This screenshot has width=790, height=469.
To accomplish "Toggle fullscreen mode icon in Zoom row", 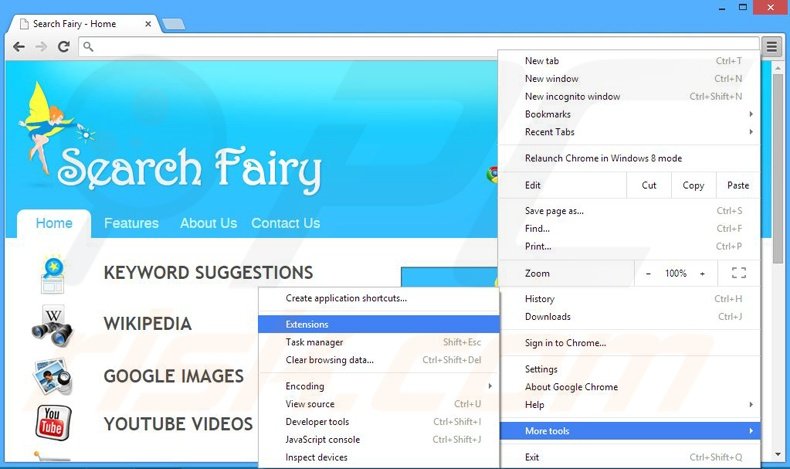I will 739,273.
